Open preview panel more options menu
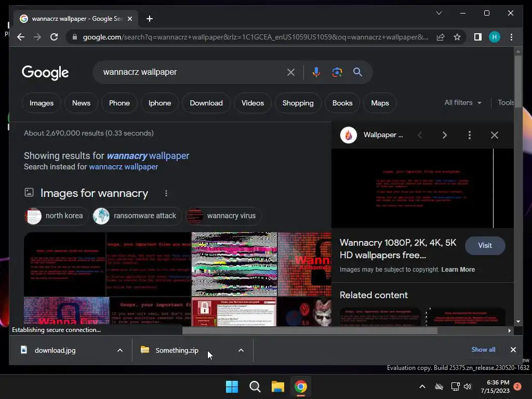 click(470, 135)
